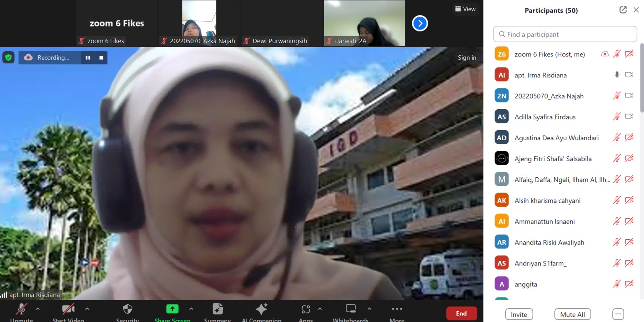Click the muted mic icon of anggita
Image resolution: width=644 pixels, height=322 pixels.
pyautogui.click(x=617, y=284)
